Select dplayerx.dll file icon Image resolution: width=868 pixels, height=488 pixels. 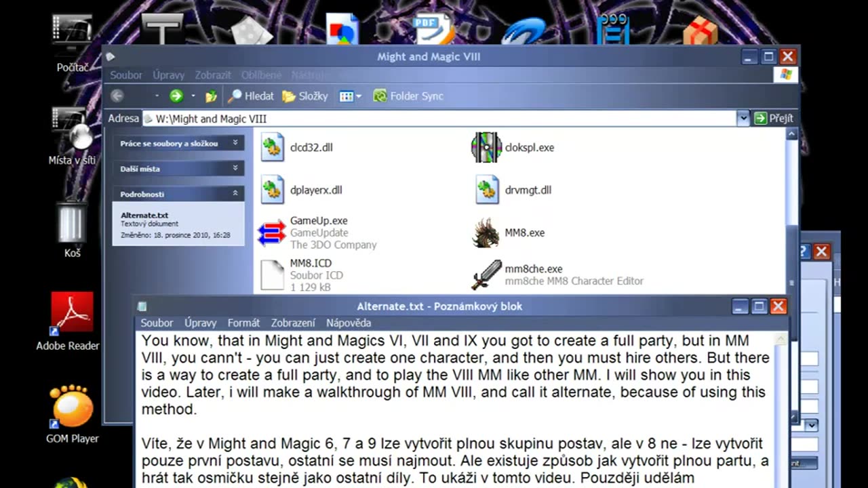click(x=273, y=190)
